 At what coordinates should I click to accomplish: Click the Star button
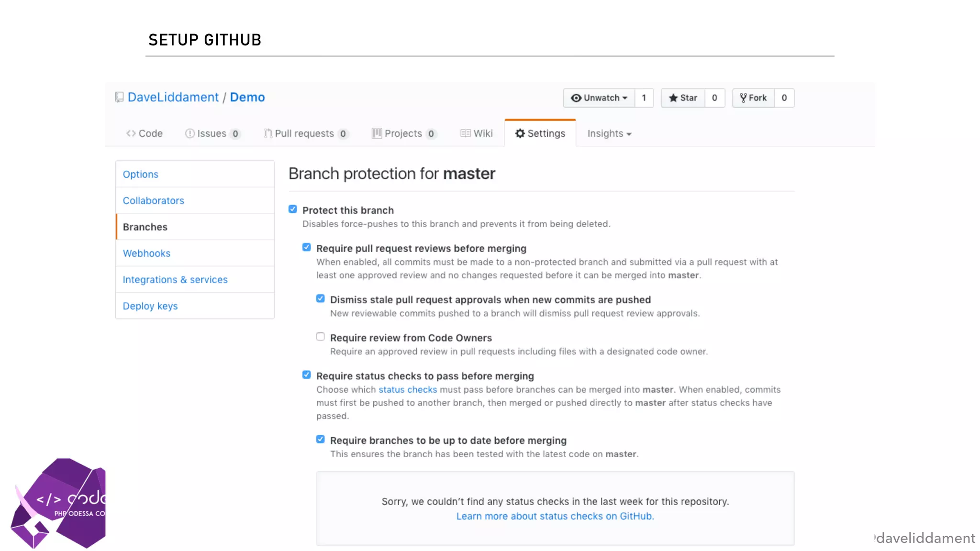[x=683, y=98]
